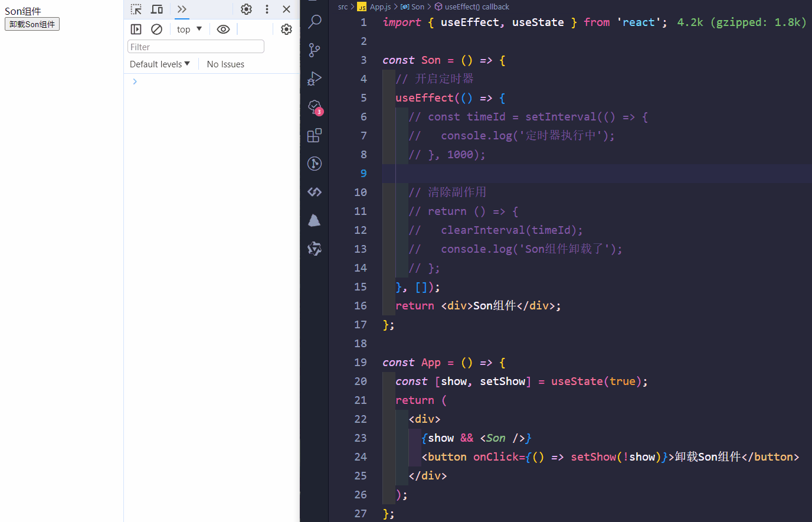Toggle the console sidebar panel
Image resolution: width=812 pixels, height=522 pixels.
pyautogui.click(x=136, y=29)
